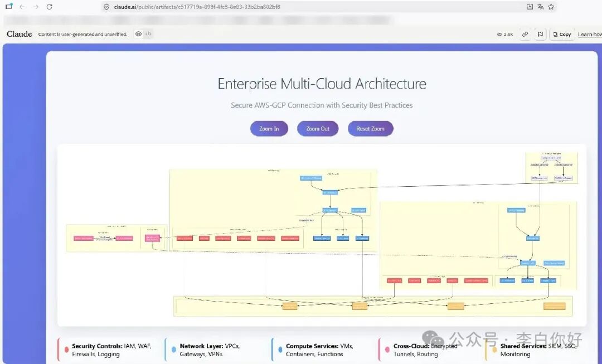Click the user-generated content disclaimer text
Viewport: 602px width, 364px height.
[82, 35]
